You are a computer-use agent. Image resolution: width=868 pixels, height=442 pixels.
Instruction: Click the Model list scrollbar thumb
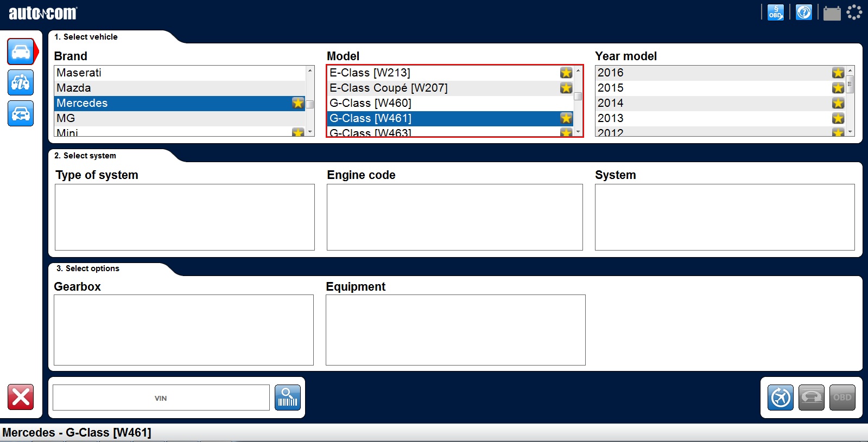click(x=578, y=97)
